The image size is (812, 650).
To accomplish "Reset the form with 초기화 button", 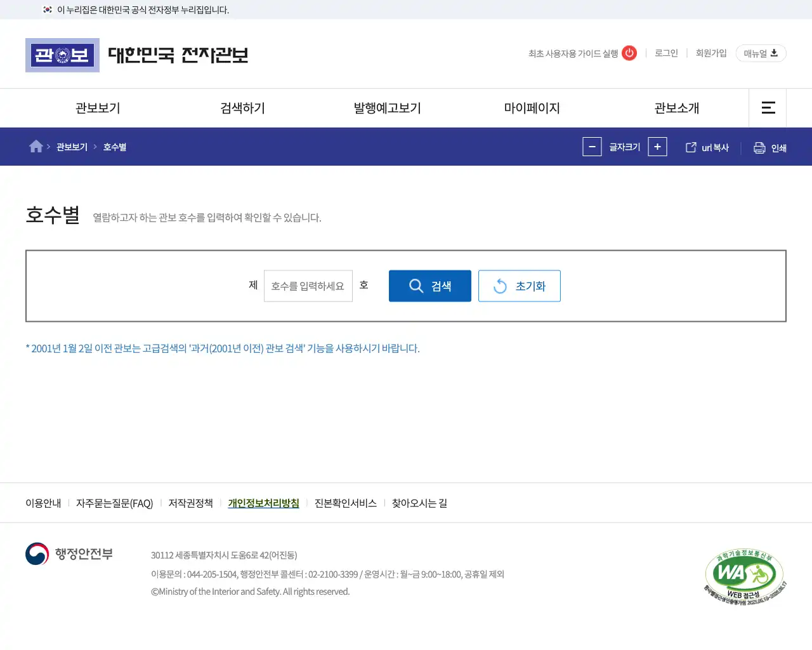I will tap(519, 286).
